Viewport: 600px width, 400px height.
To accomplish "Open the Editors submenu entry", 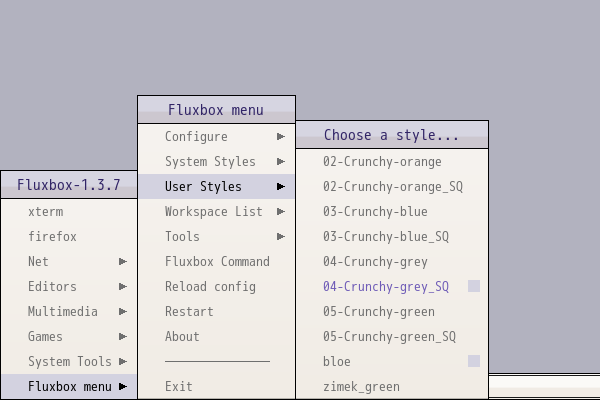I will click(x=69, y=286).
